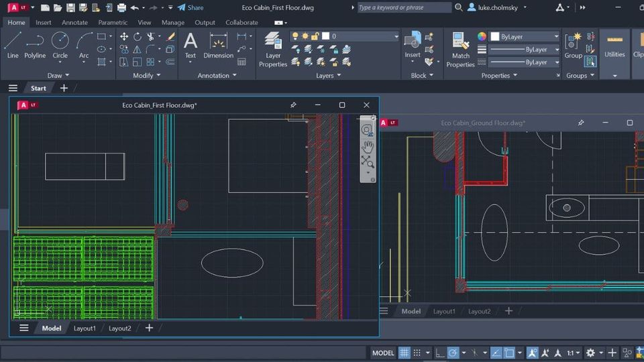Select the Line drawing tool
The image size is (644, 362).
(x=13, y=45)
